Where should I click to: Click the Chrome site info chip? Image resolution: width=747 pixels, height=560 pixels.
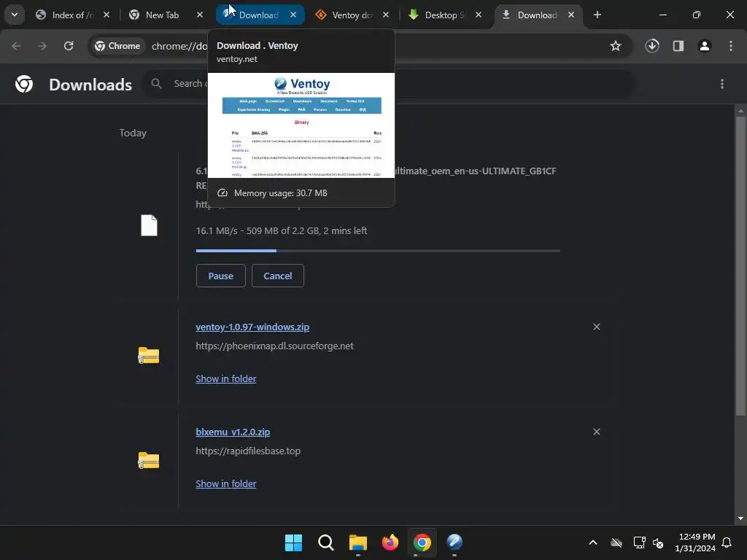117,46
